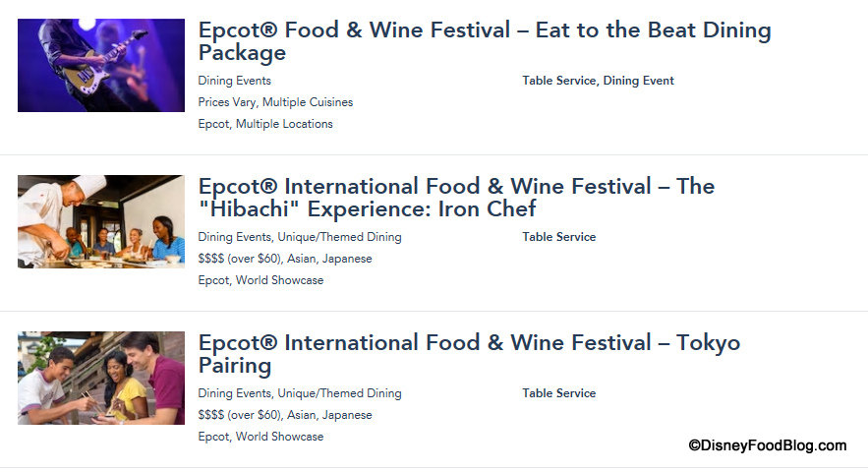Click 'Table Service' for Tokyo Pairing
Image resolution: width=868 pixels, height=472 pixels.
click(x=558, y=393)
